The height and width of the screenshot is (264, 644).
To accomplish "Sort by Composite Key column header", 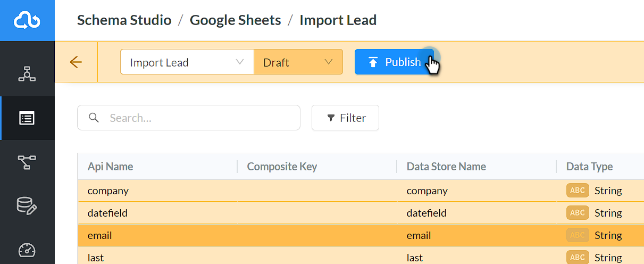I will pos(282,167).
